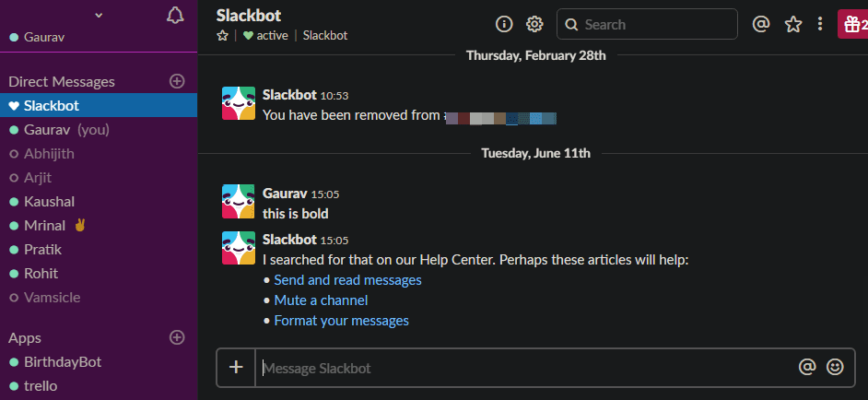
Task: Open more items vertical dots menu
Action: [x=820, y=24]
